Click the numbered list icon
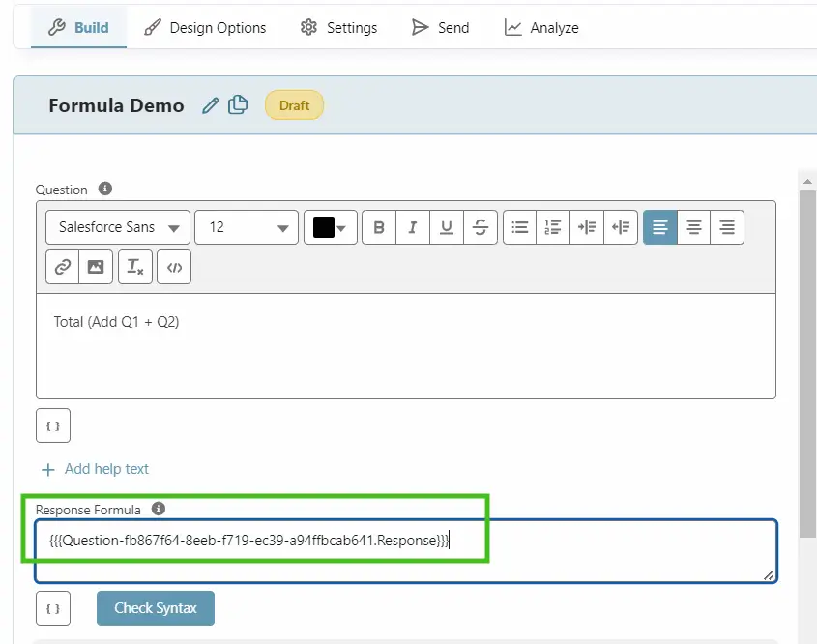 pos(553,227)
